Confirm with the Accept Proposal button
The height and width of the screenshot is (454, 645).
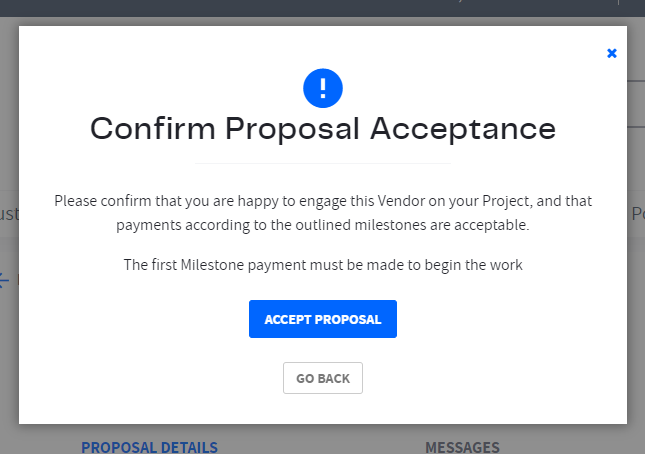pos(323,319)
